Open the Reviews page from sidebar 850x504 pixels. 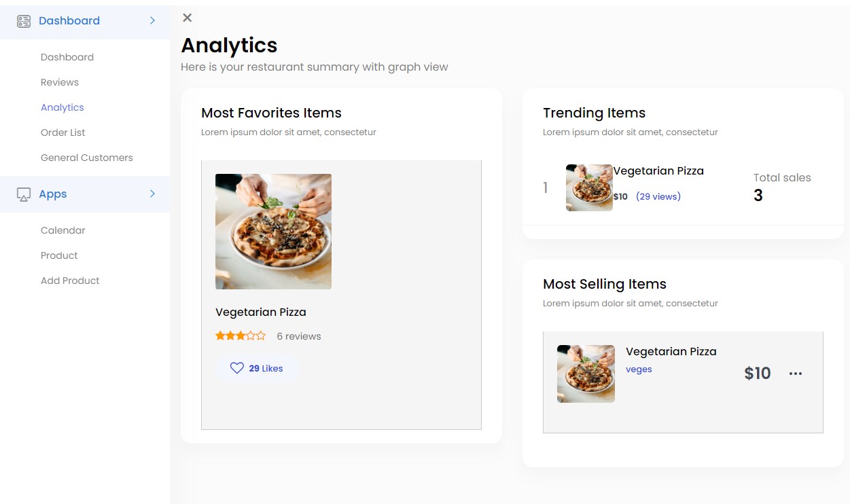[60, 82]
